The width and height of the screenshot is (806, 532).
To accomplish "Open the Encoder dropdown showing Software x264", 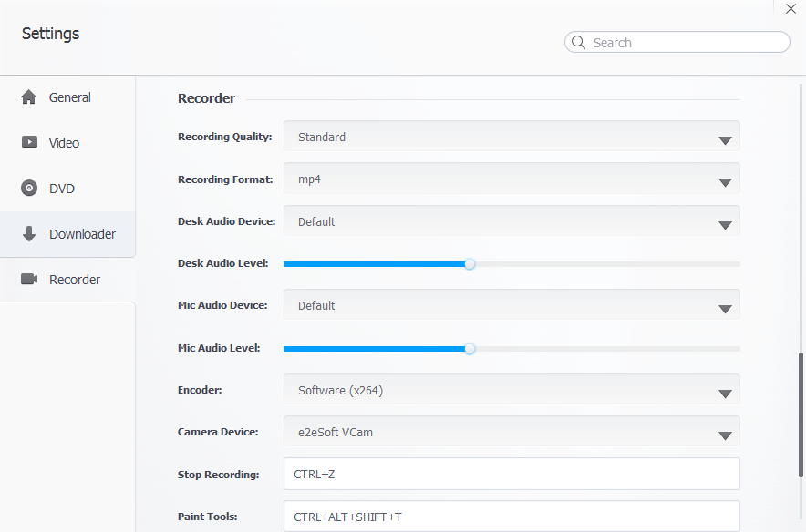I will [x=725, y=393].
